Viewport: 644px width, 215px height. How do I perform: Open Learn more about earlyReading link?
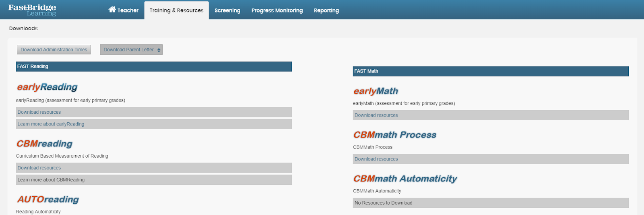[154, 124]
